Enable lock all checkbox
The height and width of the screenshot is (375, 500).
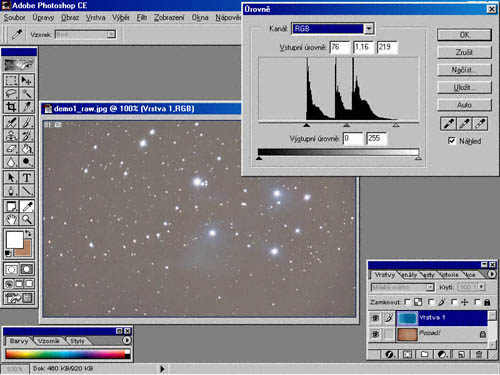pos(477,302)
